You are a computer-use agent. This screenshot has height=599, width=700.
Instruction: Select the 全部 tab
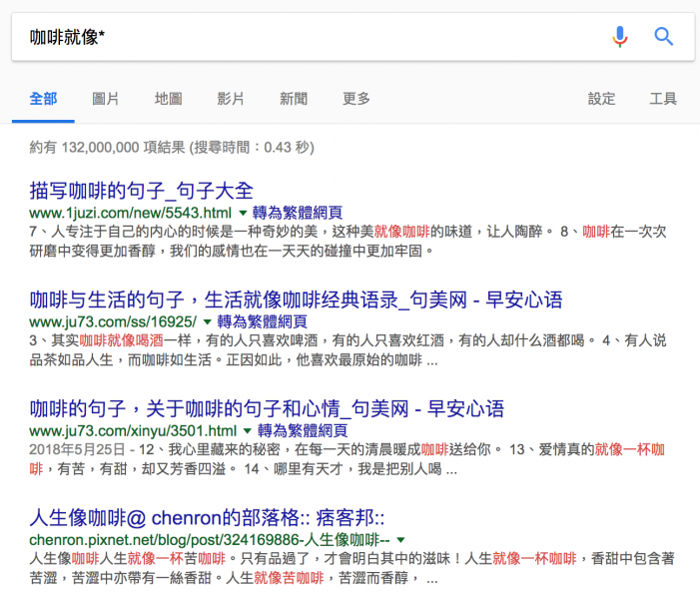44,99
